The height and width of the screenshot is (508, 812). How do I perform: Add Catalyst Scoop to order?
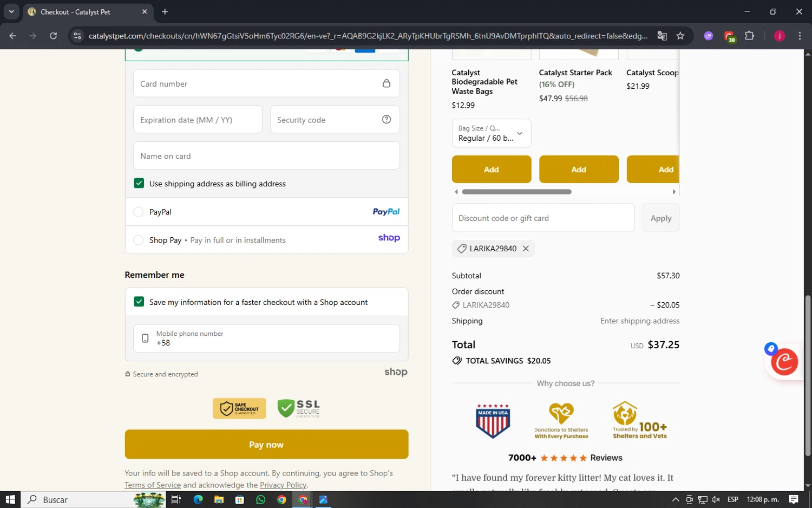coord(653,170)
